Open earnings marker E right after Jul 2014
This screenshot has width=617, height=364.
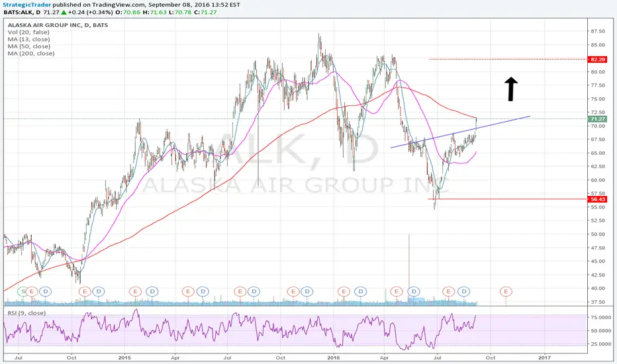[x=32, y=292]
